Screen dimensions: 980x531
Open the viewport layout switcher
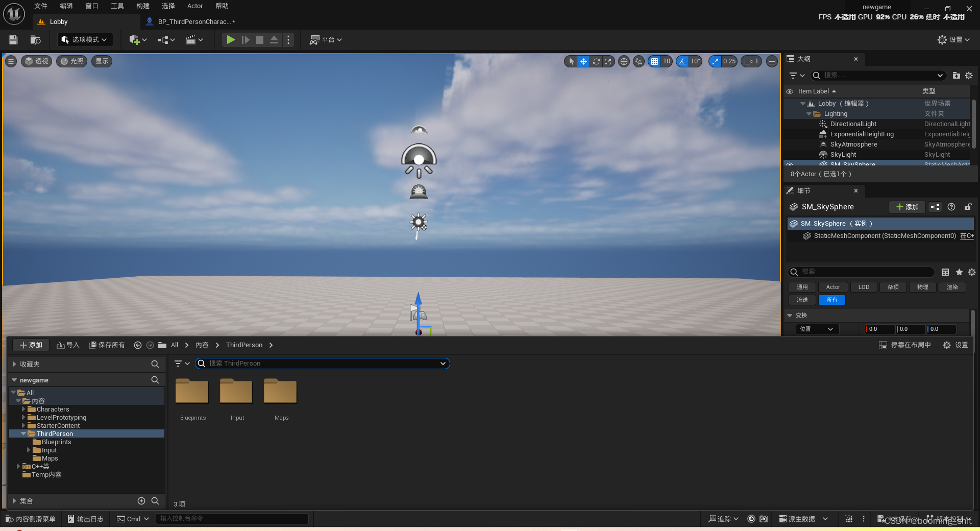[772, 61]
